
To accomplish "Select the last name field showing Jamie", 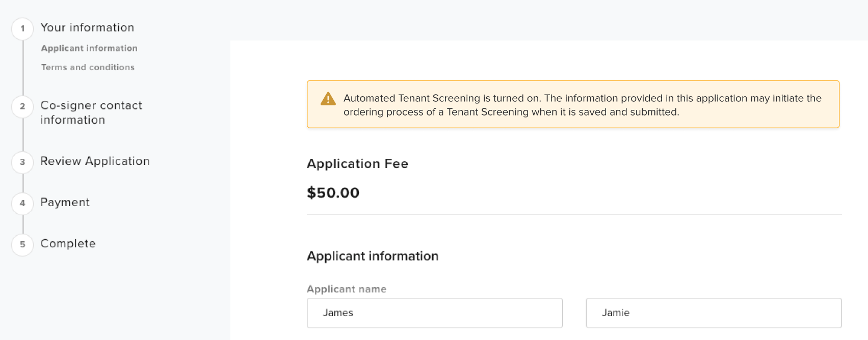I will (x=713, y=313).
